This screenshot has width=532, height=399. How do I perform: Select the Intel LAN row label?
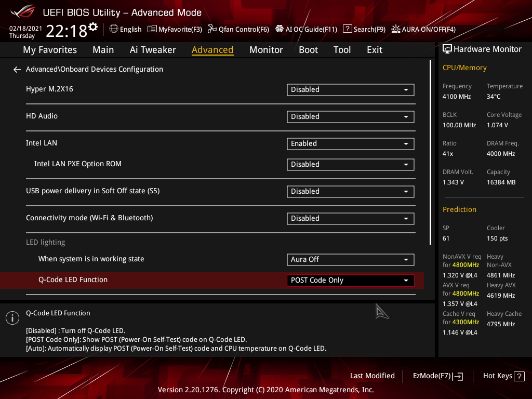coord(42,143)
